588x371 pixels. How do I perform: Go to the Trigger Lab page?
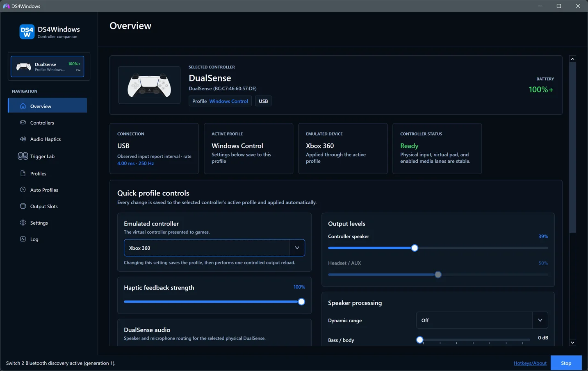(x=47, y=157)
